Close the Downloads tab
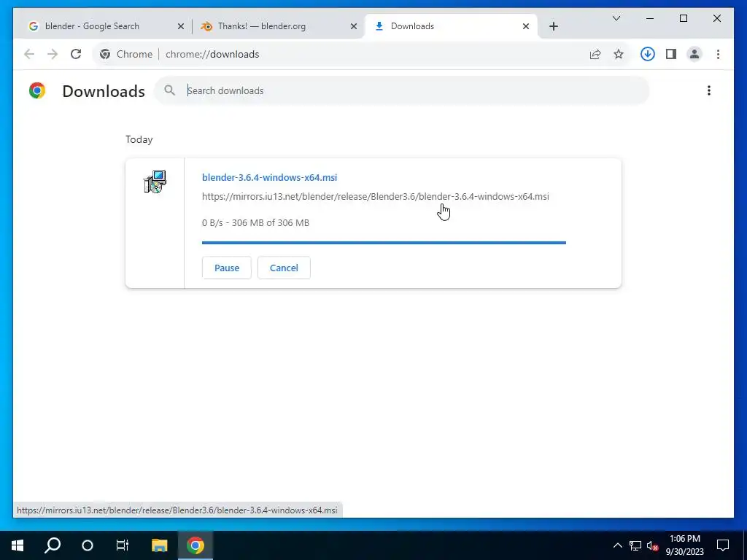 point(526,27)
